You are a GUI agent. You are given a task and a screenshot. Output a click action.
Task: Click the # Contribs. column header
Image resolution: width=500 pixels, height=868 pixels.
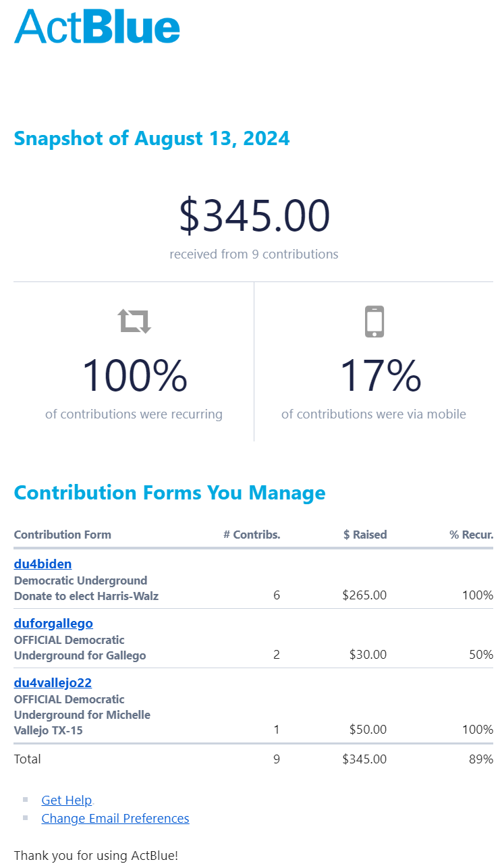pyautogui.click(x=252, y=535)
